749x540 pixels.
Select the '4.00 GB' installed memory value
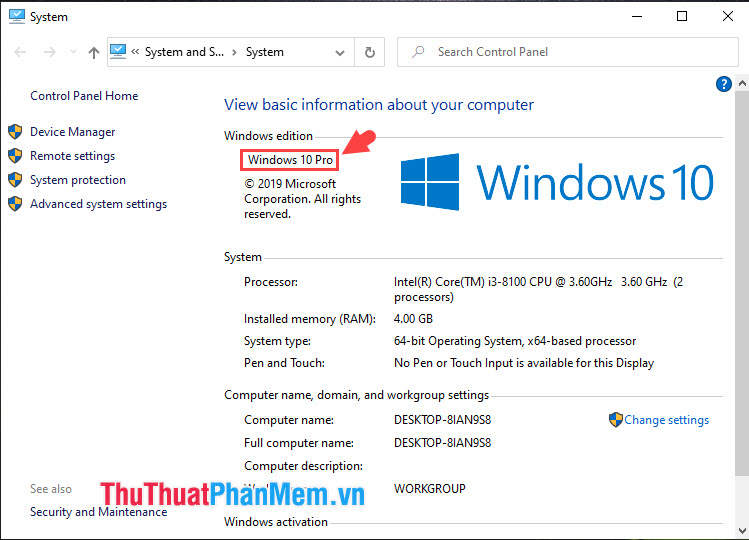(x=413, y=319)
